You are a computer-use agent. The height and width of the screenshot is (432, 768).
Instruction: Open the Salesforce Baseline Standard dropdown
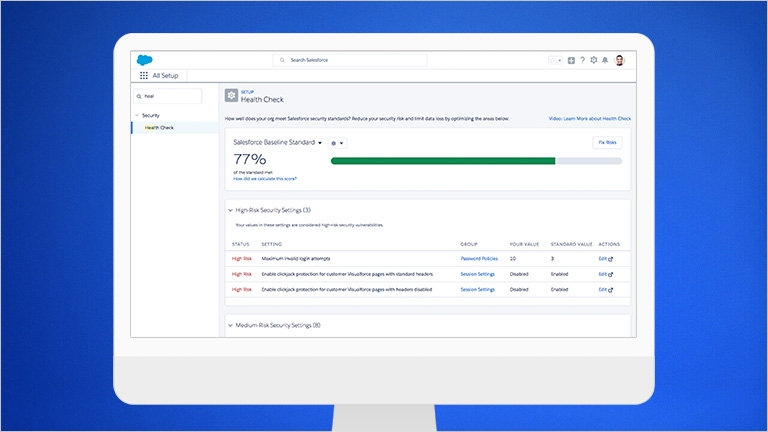[320, 143]
